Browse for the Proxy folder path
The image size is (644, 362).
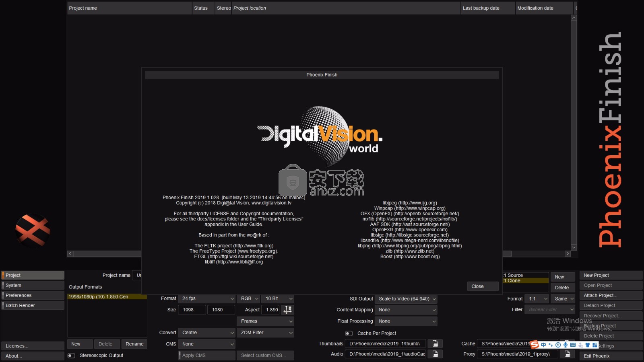tap(567, 354)
